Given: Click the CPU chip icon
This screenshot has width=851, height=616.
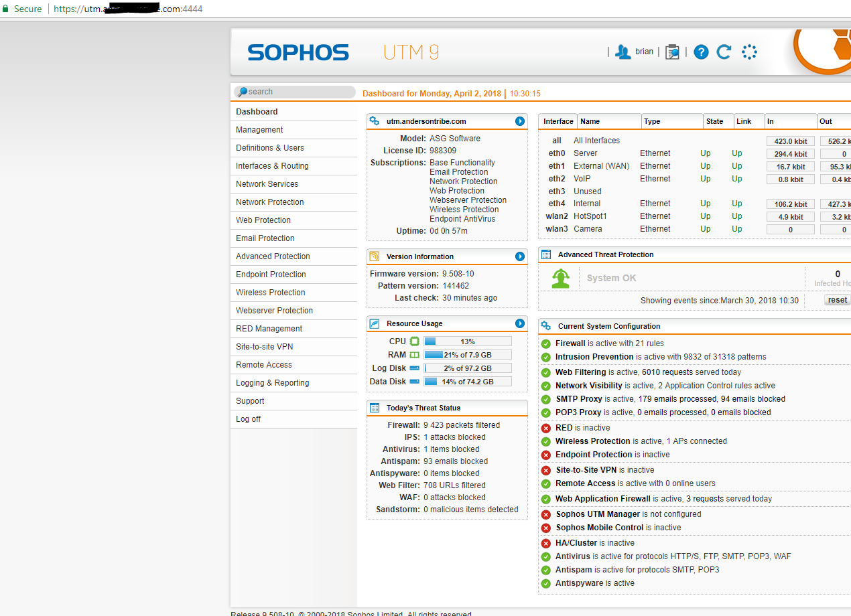Looking at the screenshot, I should [415, 341].
